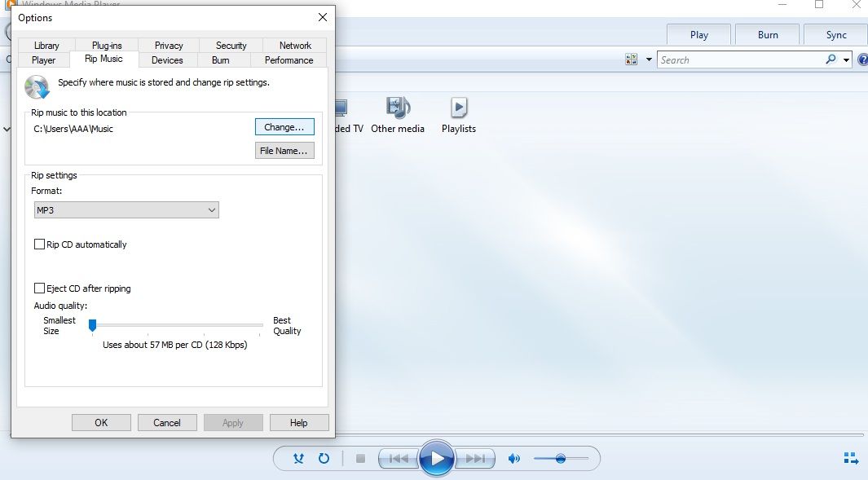Image resolution: width=868 pixels, height=480 pixels.
Task: Toggle repeat in the playback bar
Action: 324,459
